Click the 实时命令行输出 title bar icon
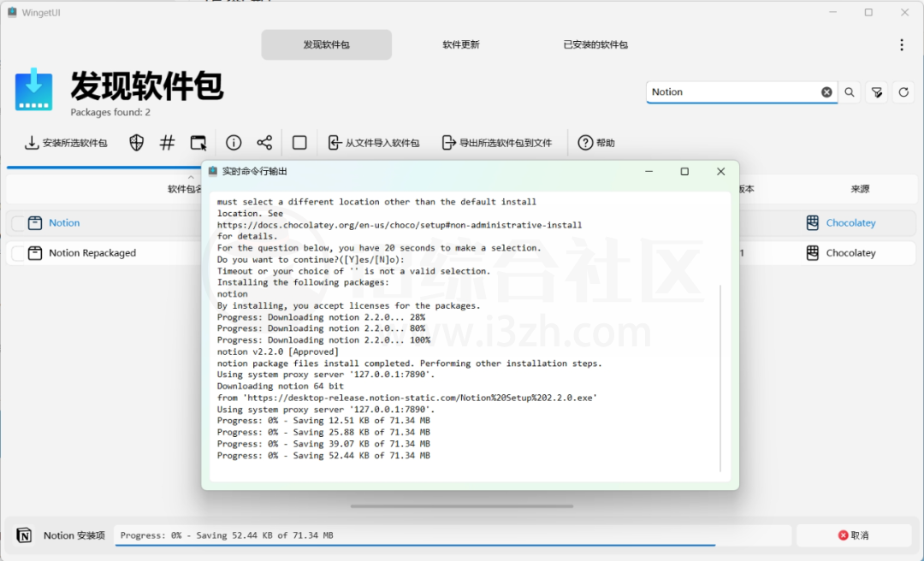Image resolution: width=924 pixels, height=561 pixels. (213, 171)
